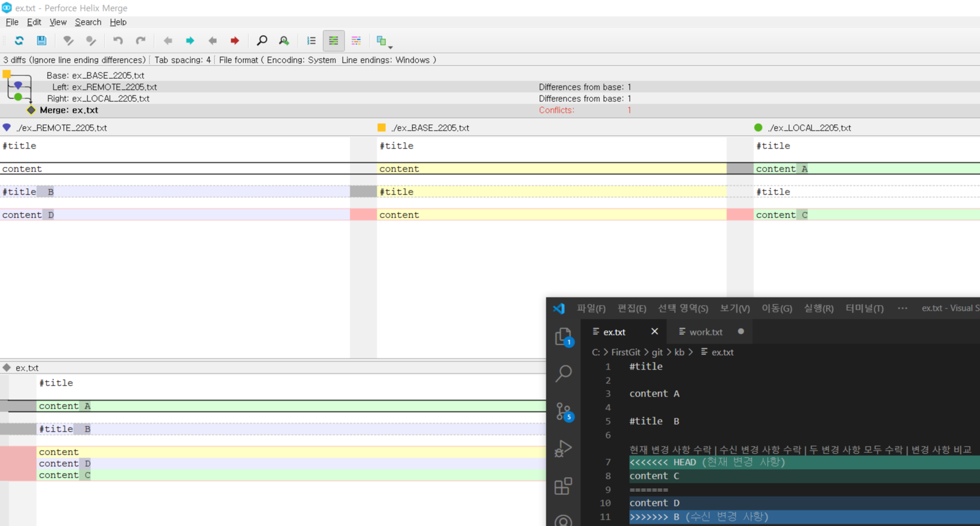Click '수신 변경 사항 수락' to accept incoming change

tap(760, 449)
